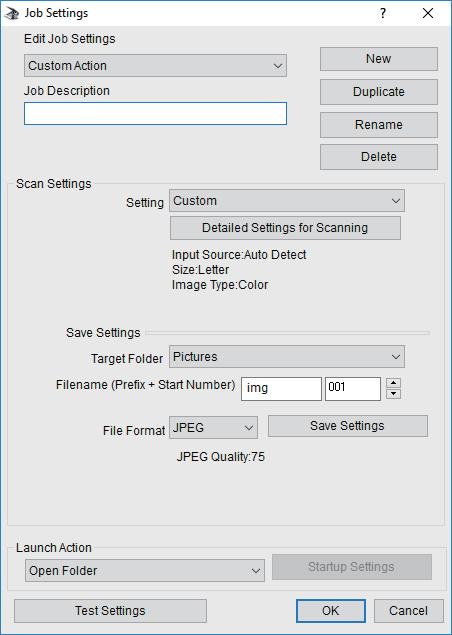This screenshot has width=452, height=635.
Task: Click the Rename button
Action: click(x=379, y=125)
